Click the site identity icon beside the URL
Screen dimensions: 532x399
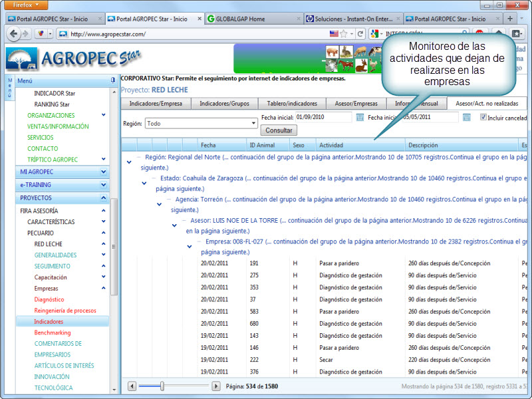point(63,34)
